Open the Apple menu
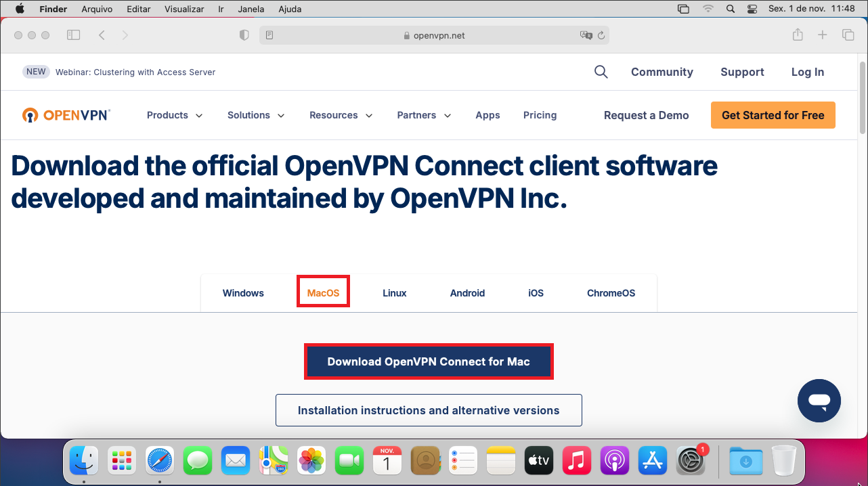This screenshot has height=486, width=868. point(20,9)
